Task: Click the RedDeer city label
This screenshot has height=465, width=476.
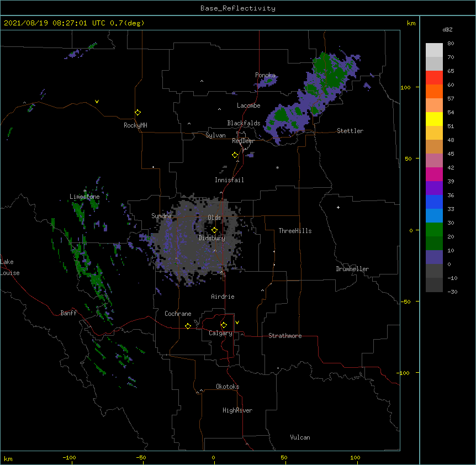Action: pyautogui.click(x=243, y=141)
